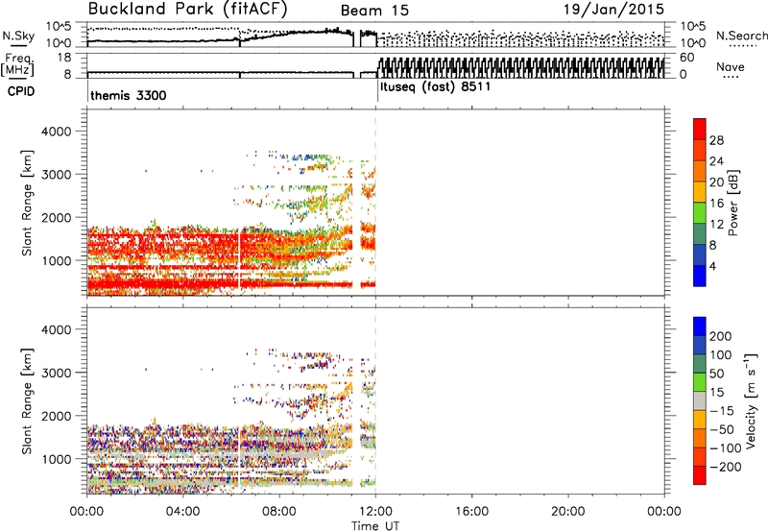Click the 'ltuseq (fast) 8511' CPID text
This screenshot has width=768, height=532.
click(x=436, y=86)
